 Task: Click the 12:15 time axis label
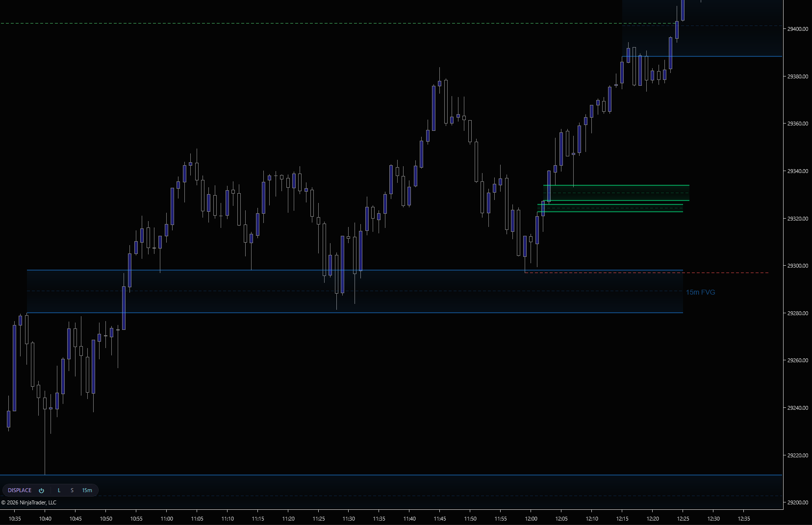point(622,519)
